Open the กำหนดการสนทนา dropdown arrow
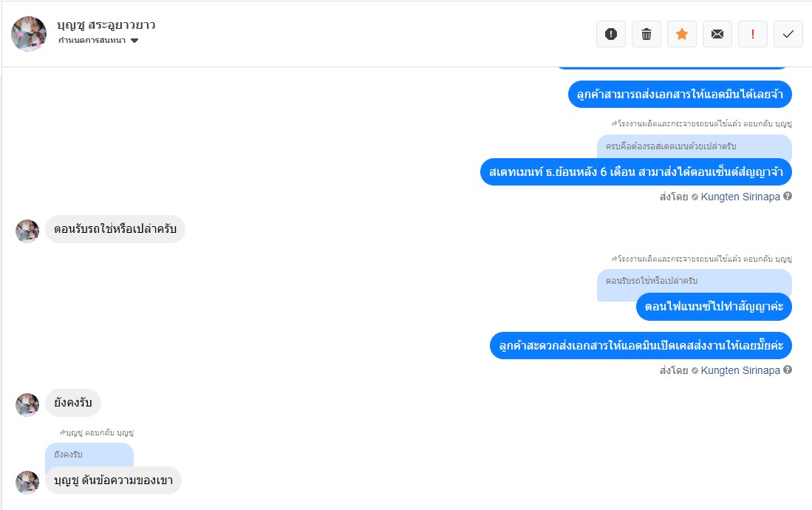 coord(134,41)
